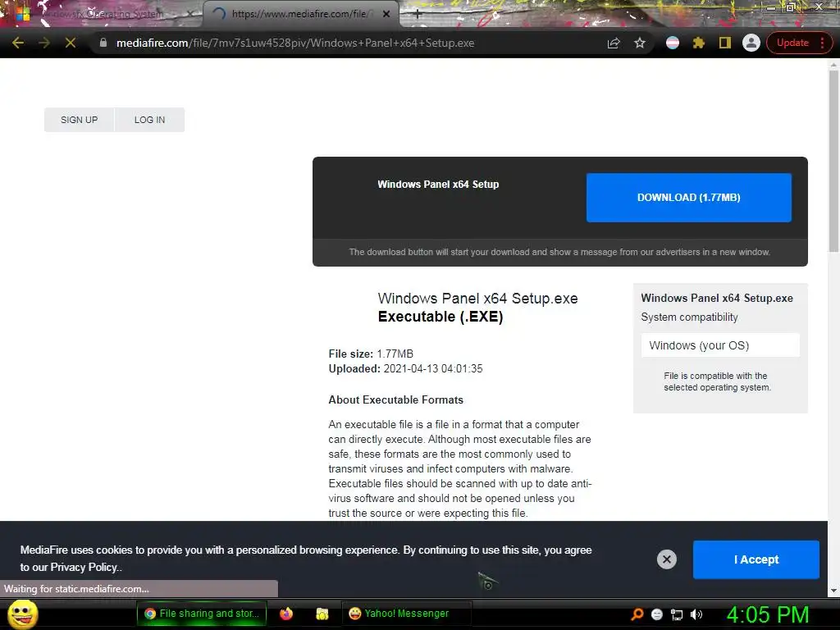Click the File is compatible message
840x630 pixels.
(x=717, y=381)
